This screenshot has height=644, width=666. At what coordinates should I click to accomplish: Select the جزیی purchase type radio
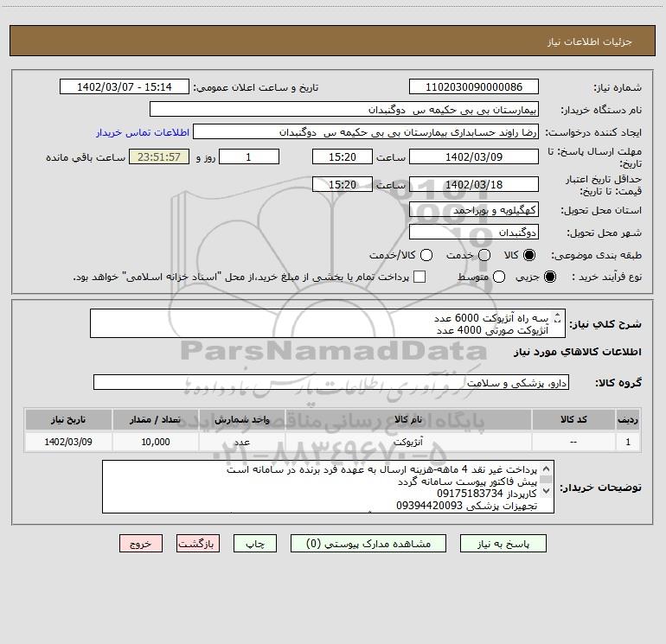(x=550, y=277)
